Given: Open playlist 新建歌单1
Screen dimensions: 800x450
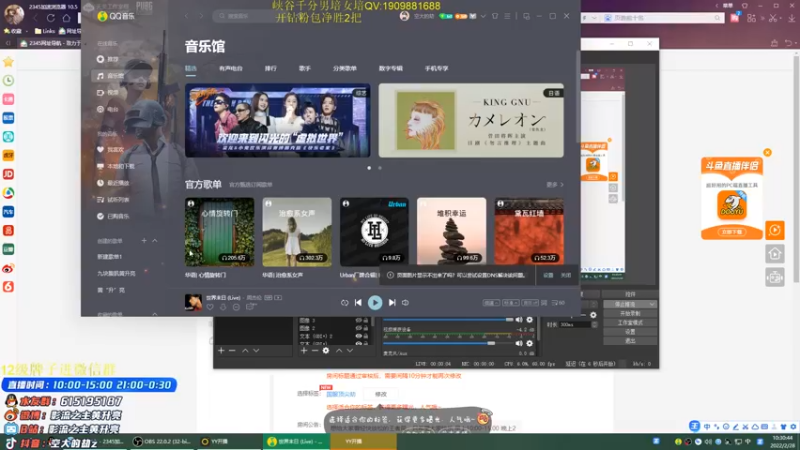Looking at the screenshot, I should click(x=110, y=257).
